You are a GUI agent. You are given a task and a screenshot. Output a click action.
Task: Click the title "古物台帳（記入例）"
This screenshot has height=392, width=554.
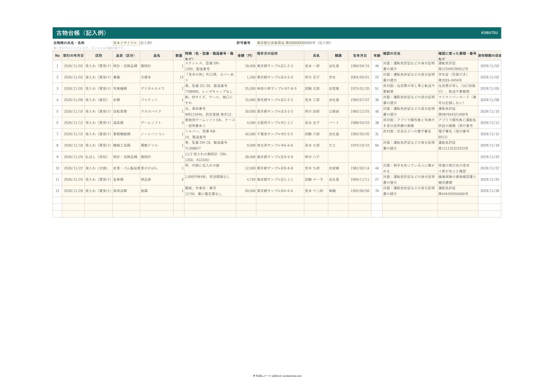click(x=81, y=33)
